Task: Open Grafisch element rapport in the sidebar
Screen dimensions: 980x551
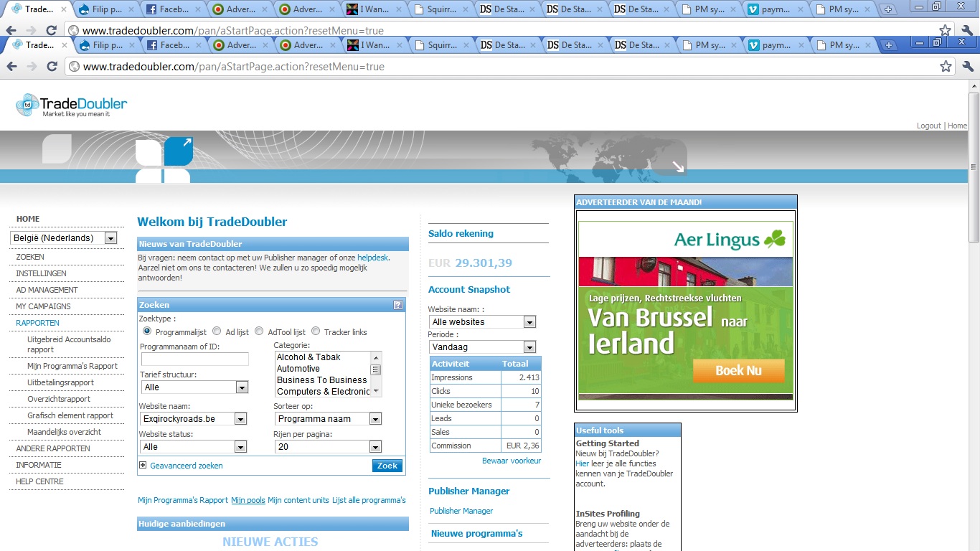Action: pos(70,415)
